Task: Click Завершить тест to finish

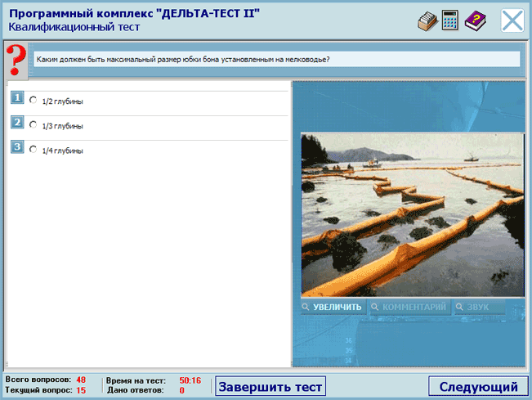Action: (270, 386)
